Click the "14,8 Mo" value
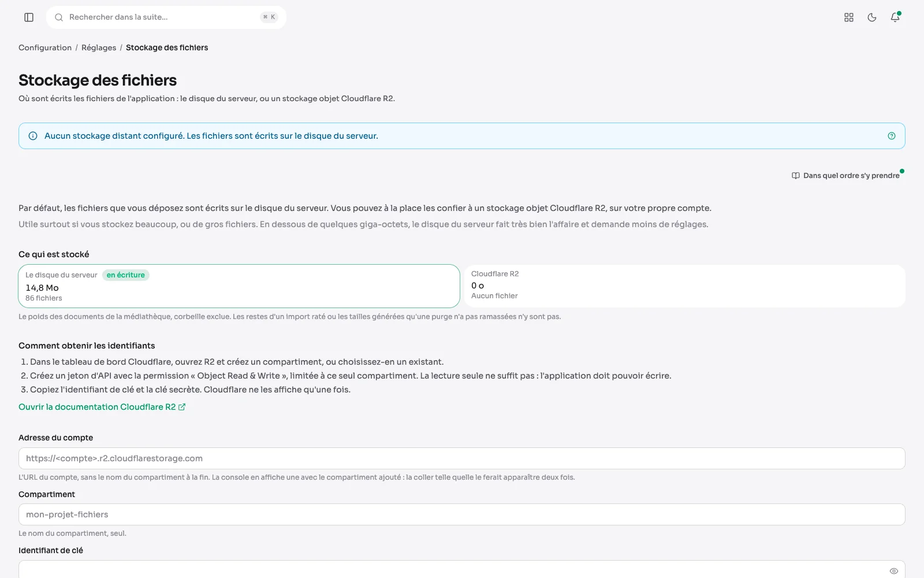The image size is (924, 578). [42, 288]
